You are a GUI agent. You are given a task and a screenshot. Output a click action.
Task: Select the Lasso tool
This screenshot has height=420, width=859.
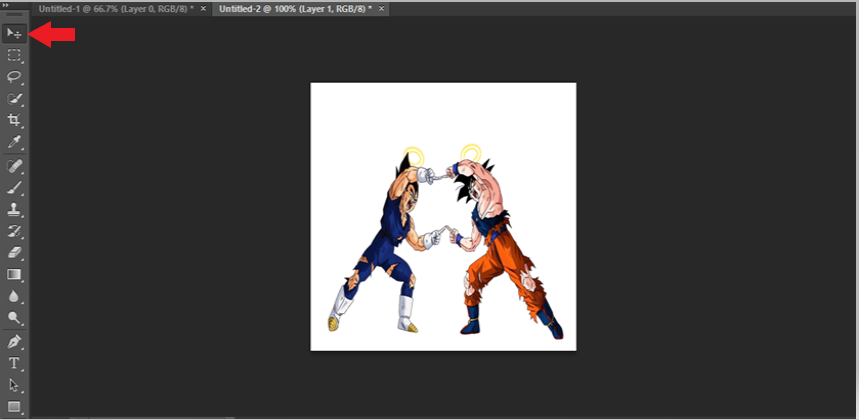coord(14,77)
